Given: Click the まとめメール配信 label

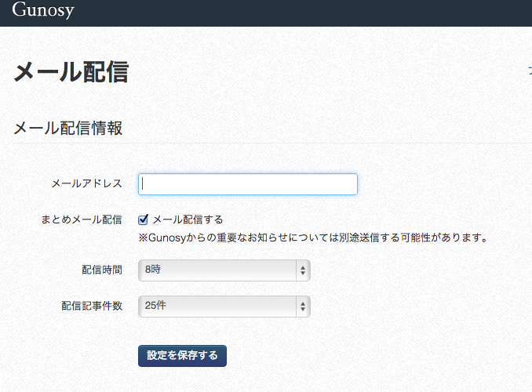Looking at the screenshot, I should [x=82, y=220].
